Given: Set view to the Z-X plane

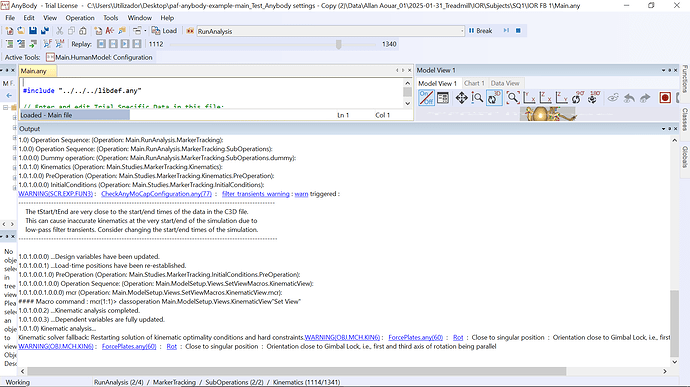Looking at the screenshot, I should 545,98.
